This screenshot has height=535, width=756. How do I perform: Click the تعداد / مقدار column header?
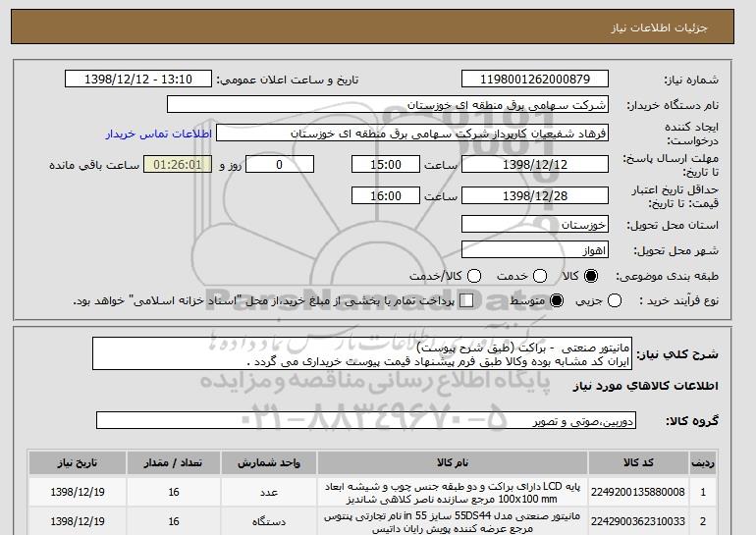point(174,462)
